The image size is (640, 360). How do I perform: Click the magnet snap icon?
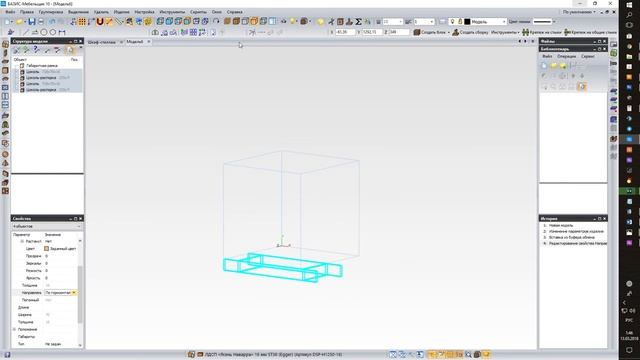click(x=100, y=22)
